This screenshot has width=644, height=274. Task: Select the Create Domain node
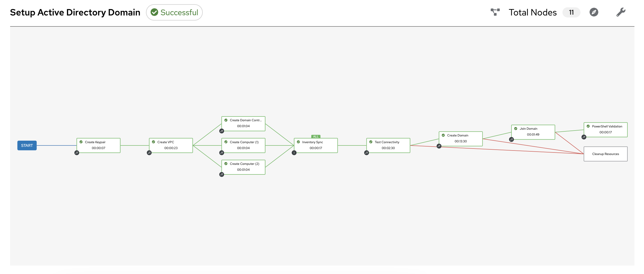(460, 138)
